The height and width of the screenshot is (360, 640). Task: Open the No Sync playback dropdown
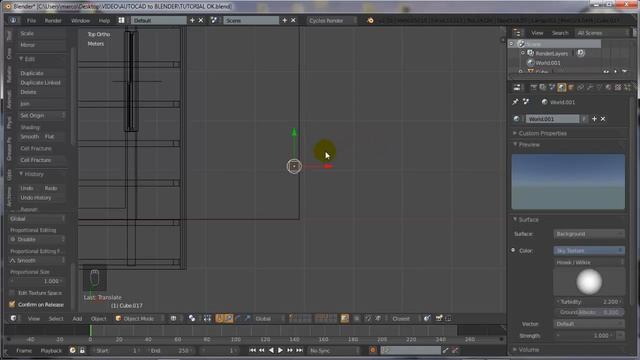(x=332, y=350)
